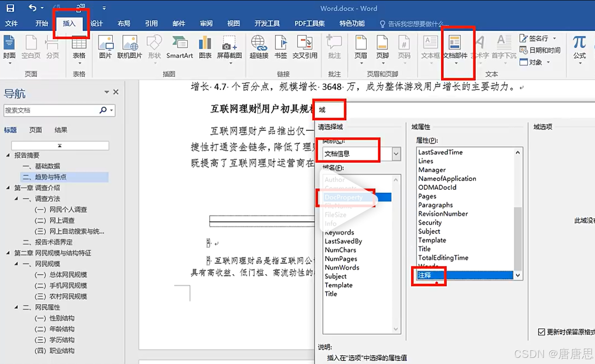Open the Page Number (页码) menu

(404, 50)
